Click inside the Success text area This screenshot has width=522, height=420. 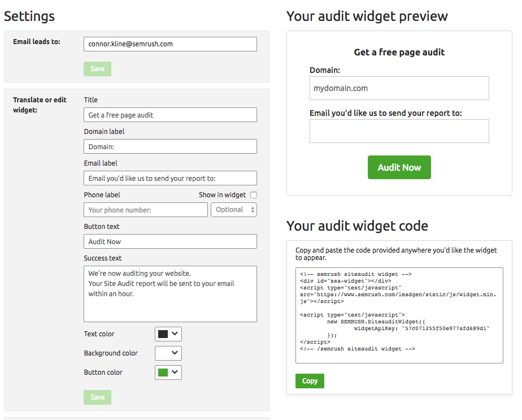click(x=170, y=294)
